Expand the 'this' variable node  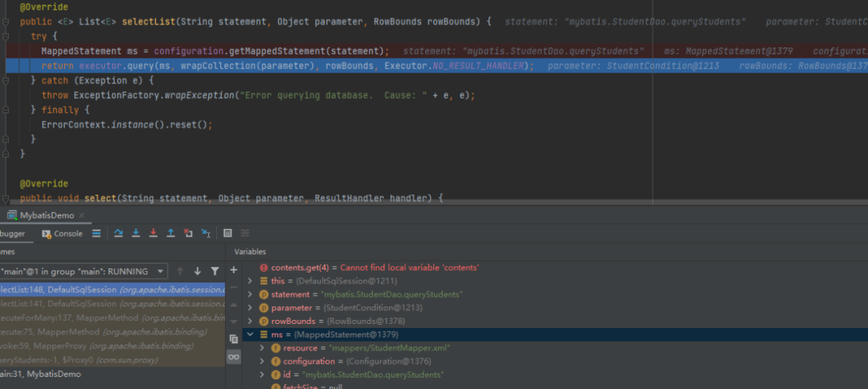(250, 281)
